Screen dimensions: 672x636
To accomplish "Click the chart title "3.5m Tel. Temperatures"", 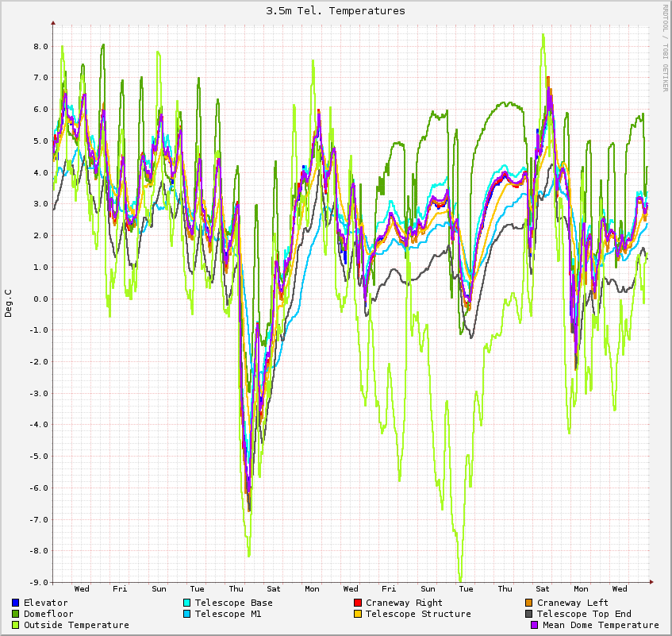I will [x=336, y=10].
